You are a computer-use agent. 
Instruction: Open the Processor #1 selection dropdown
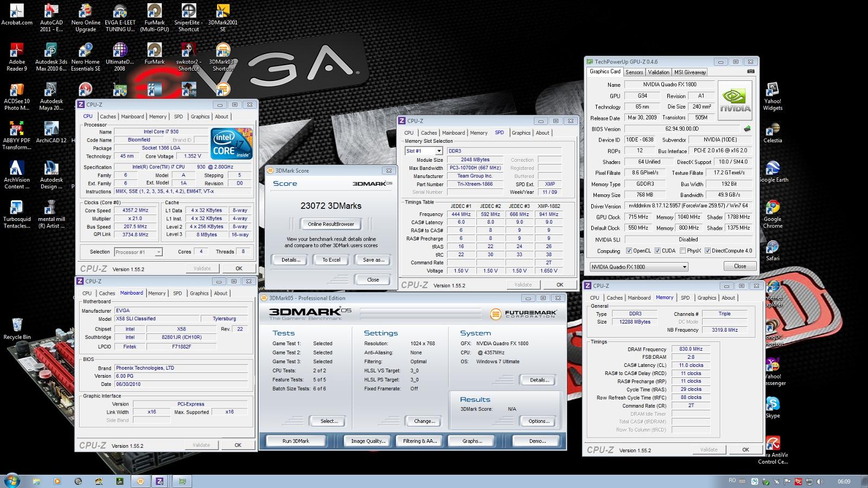[138, 252]
